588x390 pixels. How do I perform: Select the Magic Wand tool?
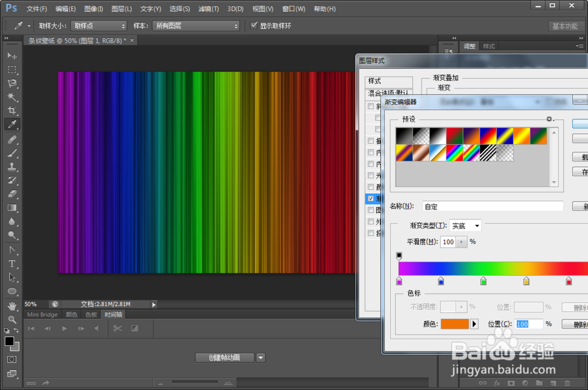coord(12,97)
